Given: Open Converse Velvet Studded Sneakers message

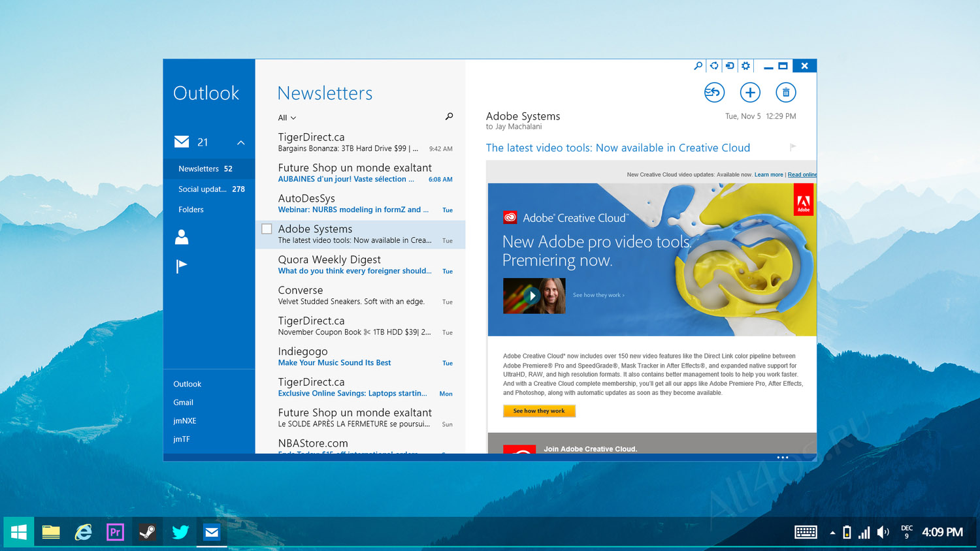Looking at the screenshot, I should tap(360, 295).
